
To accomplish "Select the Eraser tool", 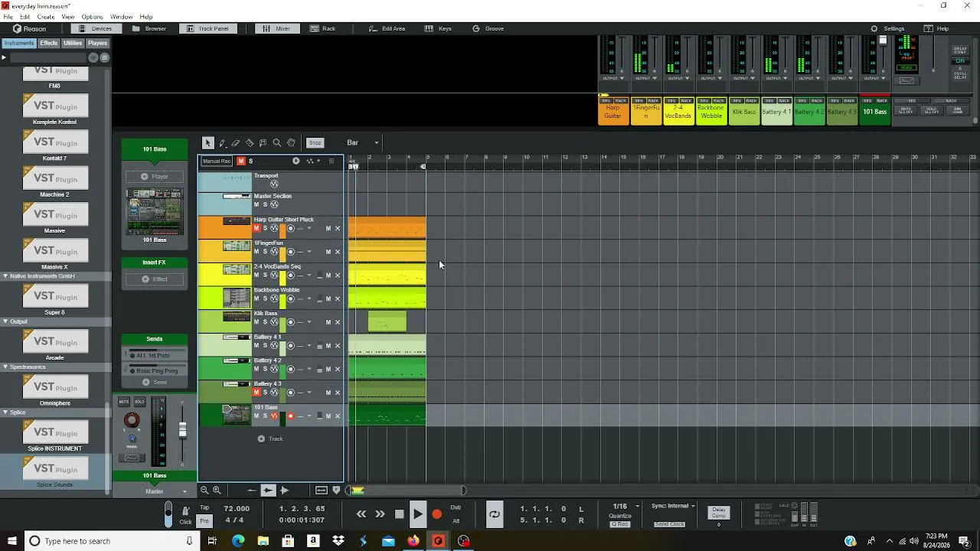I will pos(236,143).
